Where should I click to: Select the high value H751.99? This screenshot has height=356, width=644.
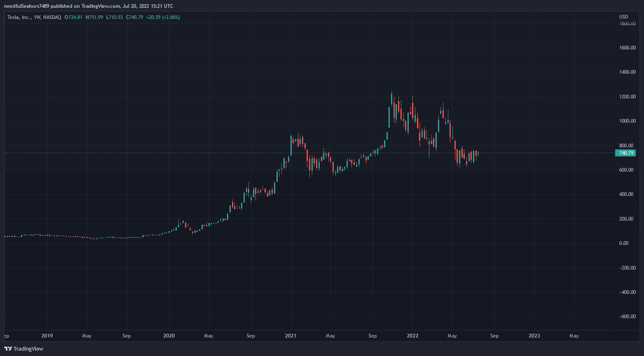tap(94, 17)
